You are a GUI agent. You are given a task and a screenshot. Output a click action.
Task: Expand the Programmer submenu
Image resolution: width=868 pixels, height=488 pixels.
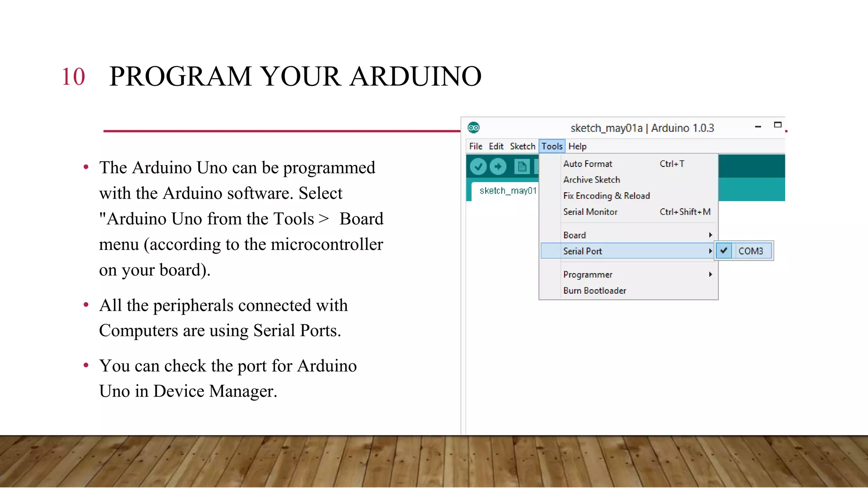[629, 274]
